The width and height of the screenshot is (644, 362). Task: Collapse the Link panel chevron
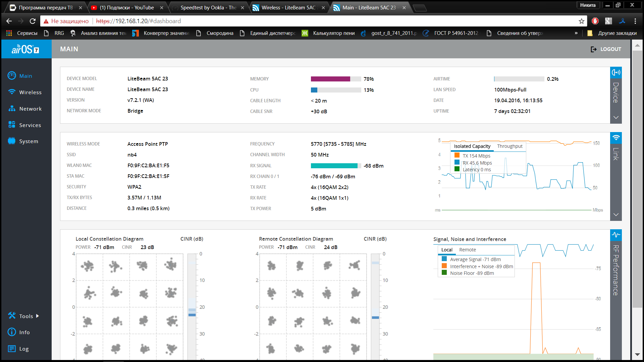(616, 215)
